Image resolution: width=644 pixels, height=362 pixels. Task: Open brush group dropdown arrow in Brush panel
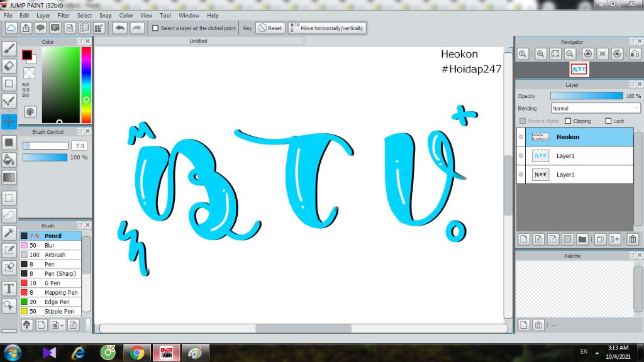click(x=62, y=326)
